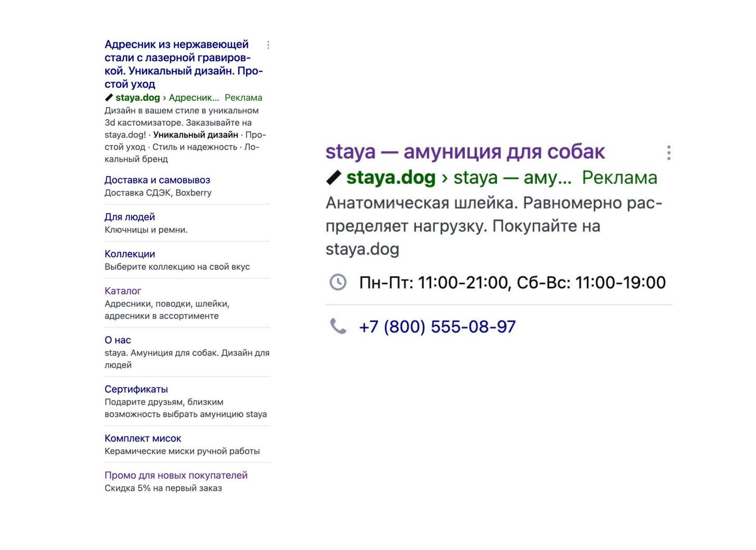Screen dimensions: 756x550
Task: Click the Адресник... breadcrumb in the left ad
Action: tap(194, 98)
